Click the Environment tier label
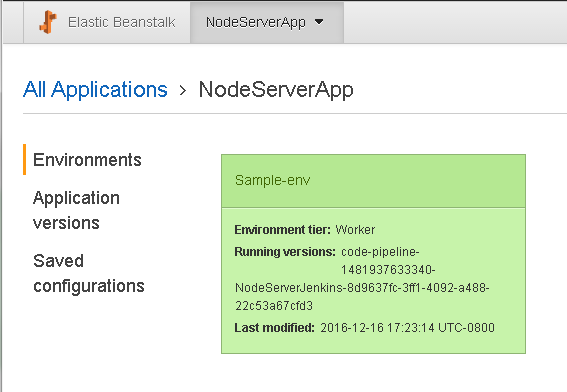Image resolution: width=567 pixels, height=392 pixels. pyautogui.click(x=282, y=230)
